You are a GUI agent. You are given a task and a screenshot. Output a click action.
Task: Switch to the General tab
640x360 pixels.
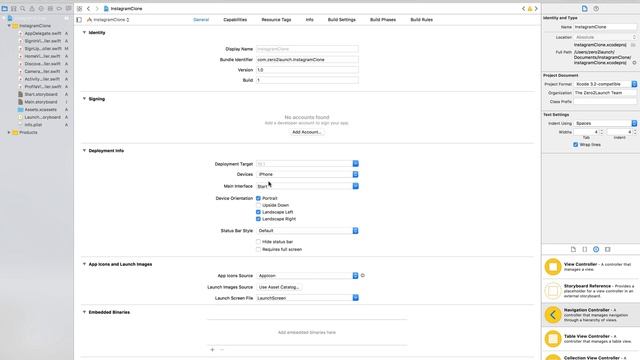point(201,20)
